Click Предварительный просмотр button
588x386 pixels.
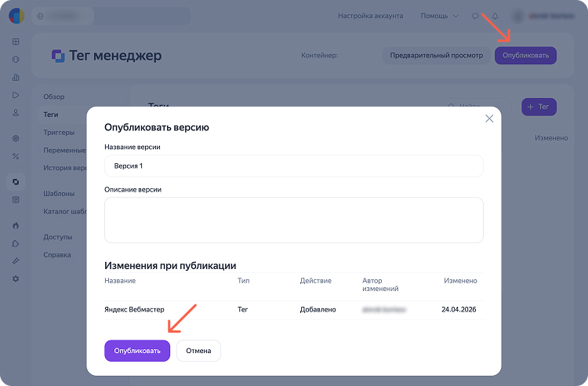437,56
